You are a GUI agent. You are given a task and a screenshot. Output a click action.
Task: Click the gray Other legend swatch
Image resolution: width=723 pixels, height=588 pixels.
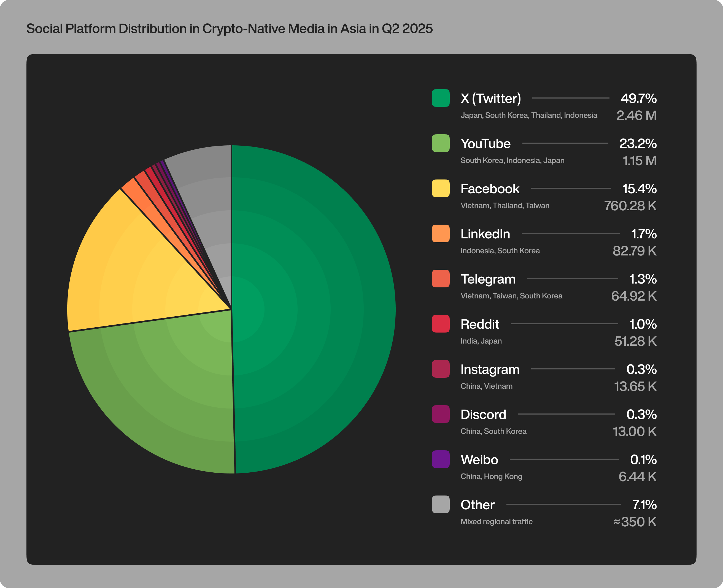click(441, 504)
